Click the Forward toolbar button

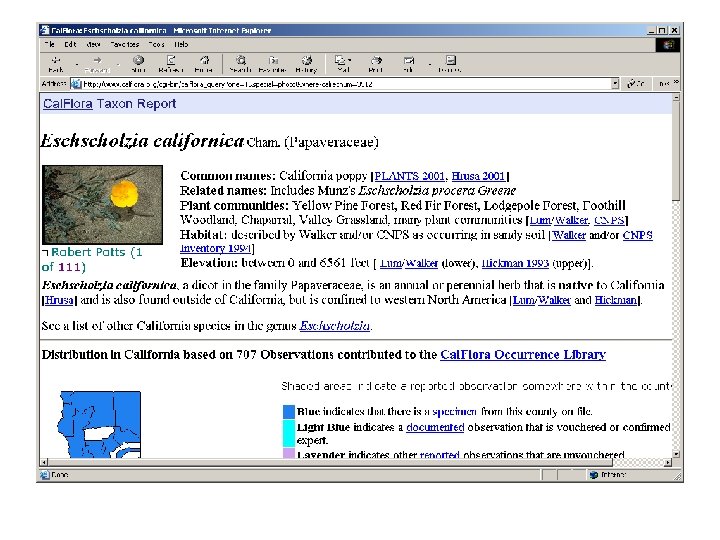[97, 64]
